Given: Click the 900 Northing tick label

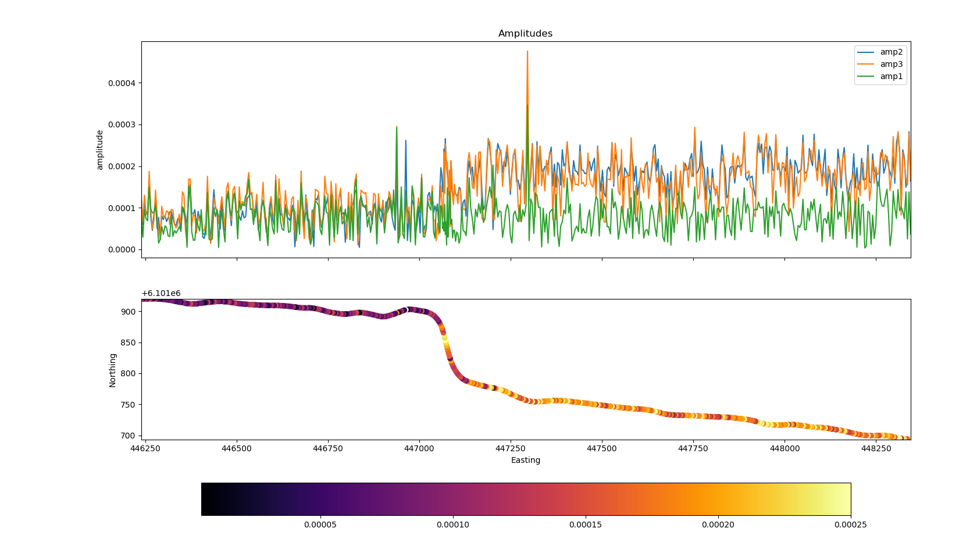Looking at the screenshot, I should click(x=128, y=312).
